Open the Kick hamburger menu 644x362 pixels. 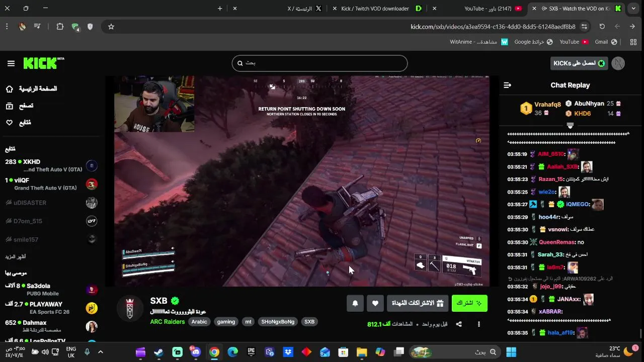tap(11, 63)
